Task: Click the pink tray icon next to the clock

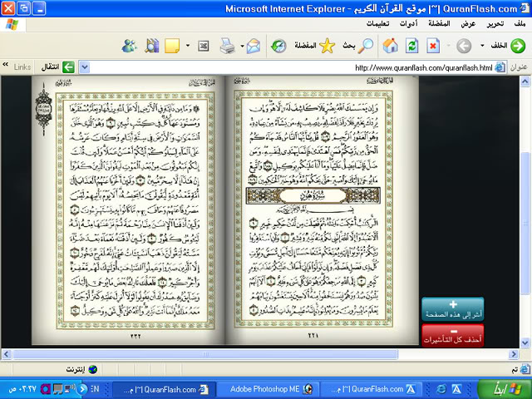Action: tap(46, 389)
